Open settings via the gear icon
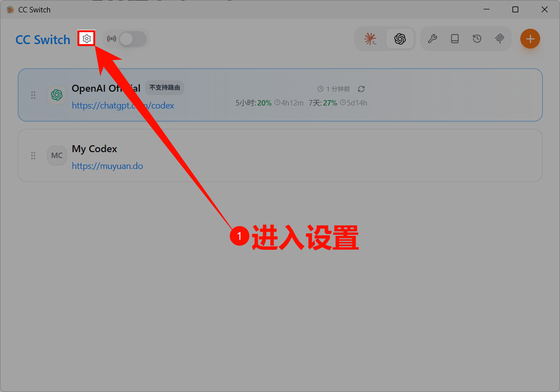The height and width of the screenshot is (392, 560). [x=86, y=39]
